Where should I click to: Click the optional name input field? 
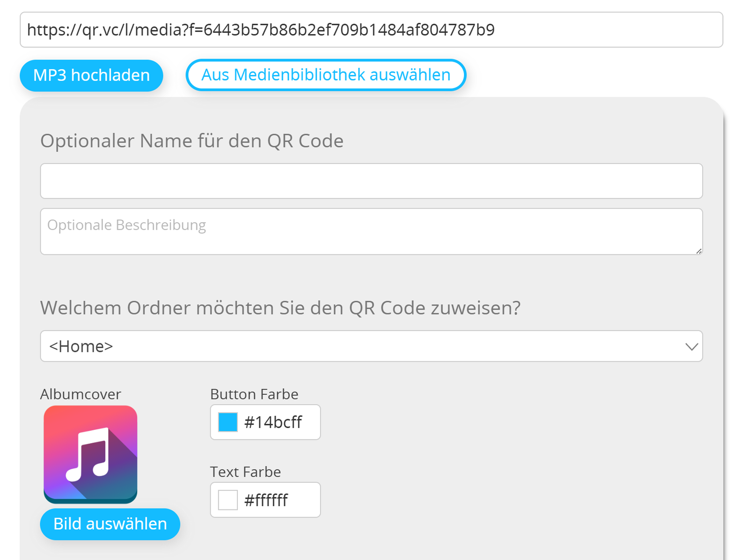click(371, 181)
